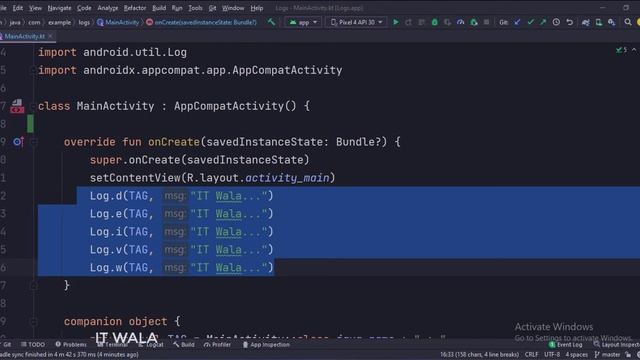Expand the inspections widget up arrow
Viewport: 640px width, 360px height.
click(634, 50)
